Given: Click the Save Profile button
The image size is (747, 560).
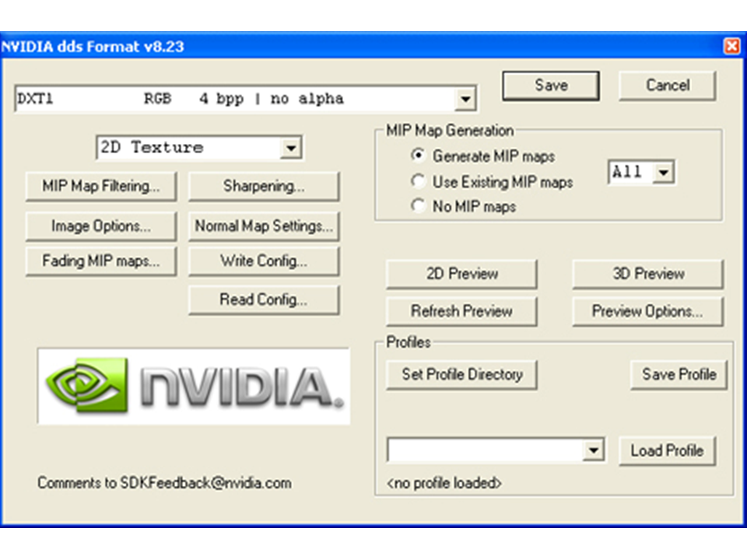Looking at the screenshot, I should tap(679, 375).
